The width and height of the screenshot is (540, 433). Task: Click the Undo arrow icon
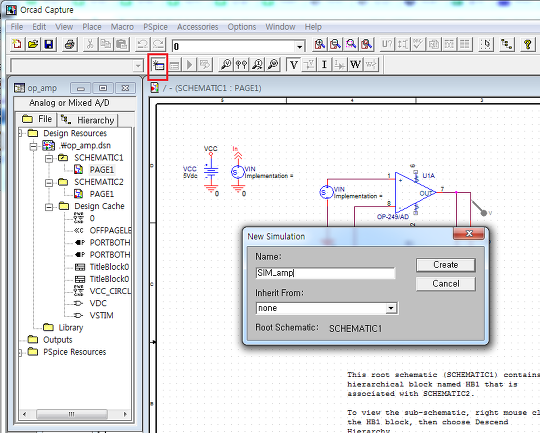[x=142, y=44]
